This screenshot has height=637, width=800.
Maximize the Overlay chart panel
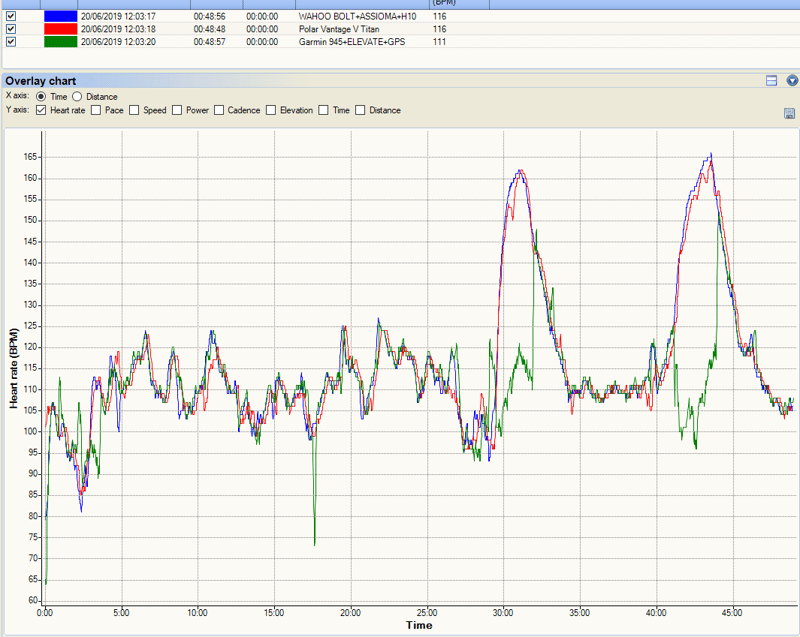(772, 81)
